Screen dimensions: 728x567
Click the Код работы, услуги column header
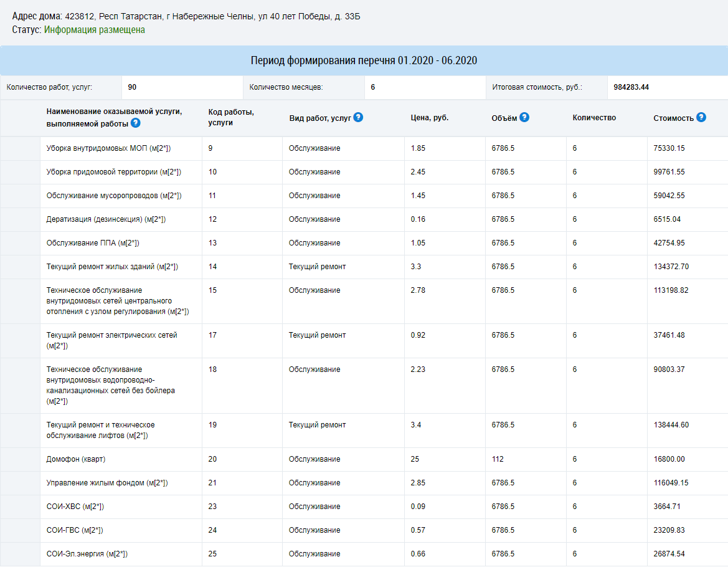[x=231, y=118]
